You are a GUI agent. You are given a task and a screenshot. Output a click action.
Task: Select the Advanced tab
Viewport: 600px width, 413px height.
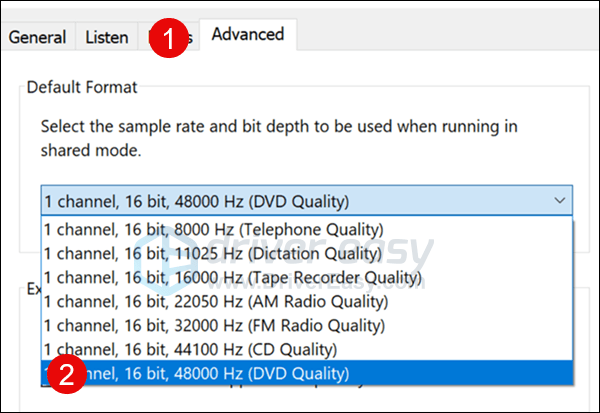click(248, 34)
